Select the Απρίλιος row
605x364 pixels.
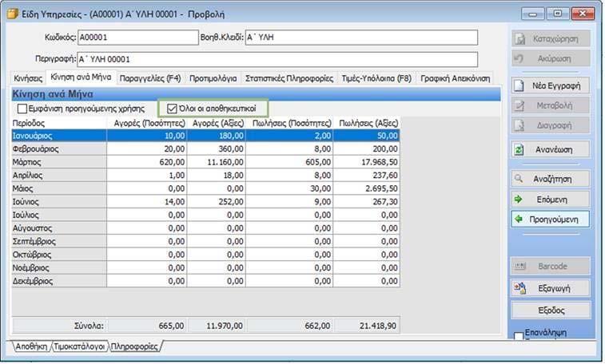(x=205, y=176)
